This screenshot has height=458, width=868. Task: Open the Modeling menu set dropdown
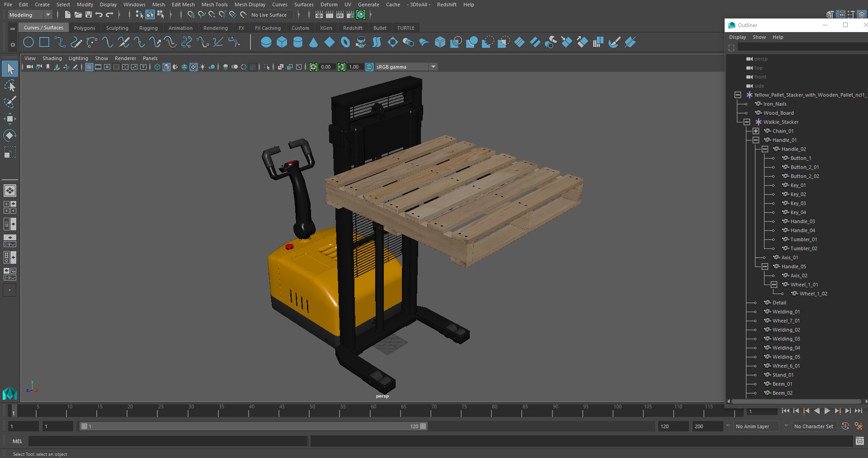click(x=30, y=15)
